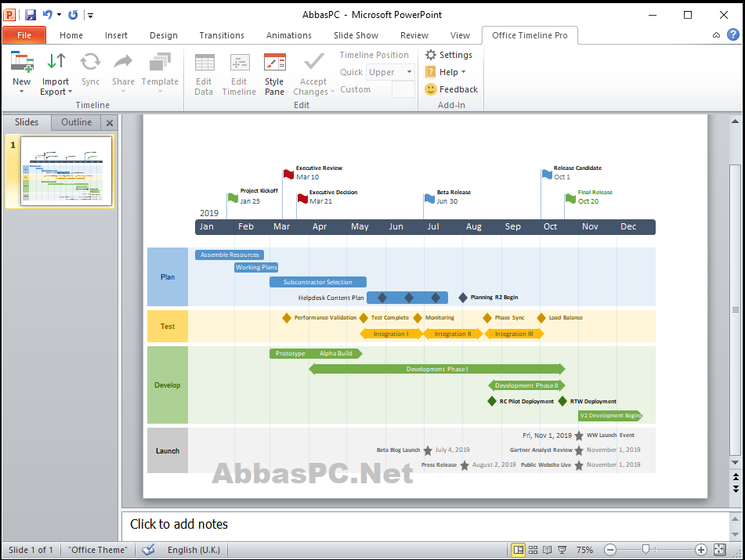
Task: Open the Slide Show tab
Action: pos(356,35)
